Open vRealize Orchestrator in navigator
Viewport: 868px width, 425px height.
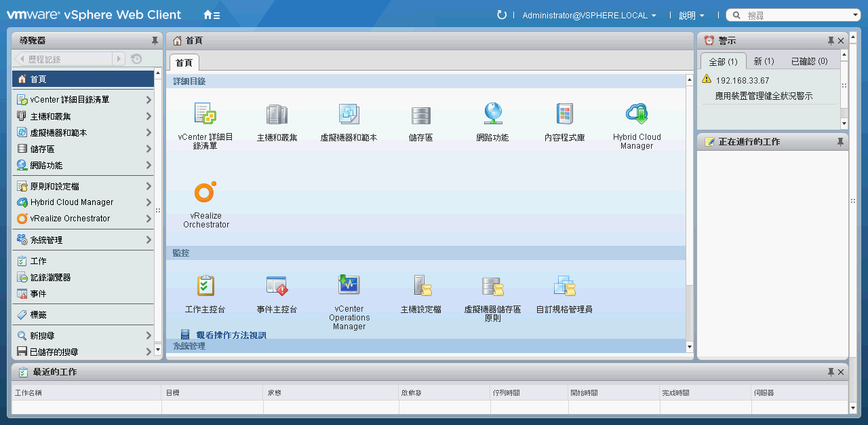point(83,219)
